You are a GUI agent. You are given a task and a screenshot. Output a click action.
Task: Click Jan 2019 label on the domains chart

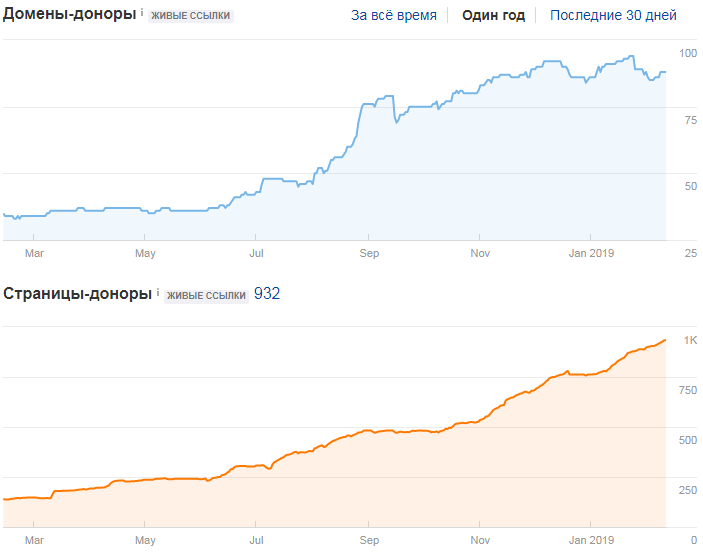point(590,254)
